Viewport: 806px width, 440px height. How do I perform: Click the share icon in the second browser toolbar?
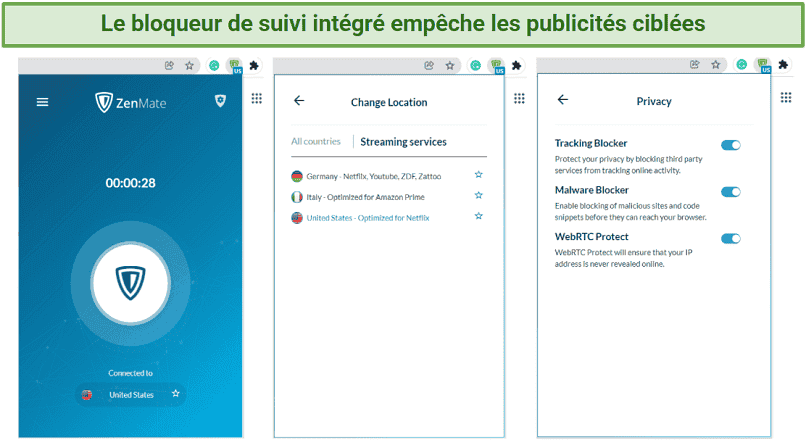point(429,65)
